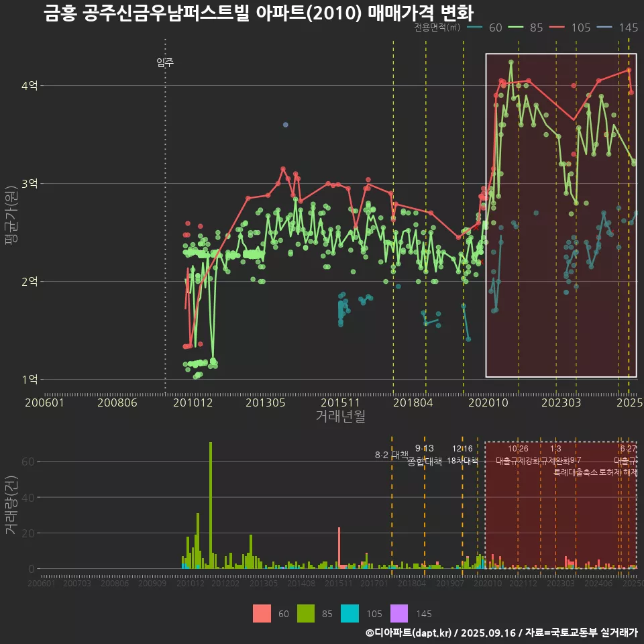The width and height of the screenshot is (644, 644).
Task: Click the 4억 y-axis label
Action: [x=30, y=85]
